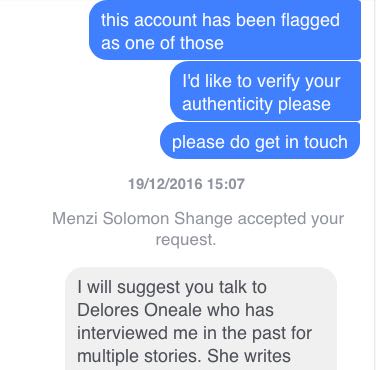Select the 'please do get in touch' bubble
The image size is (376, 370).
point(260,141)
